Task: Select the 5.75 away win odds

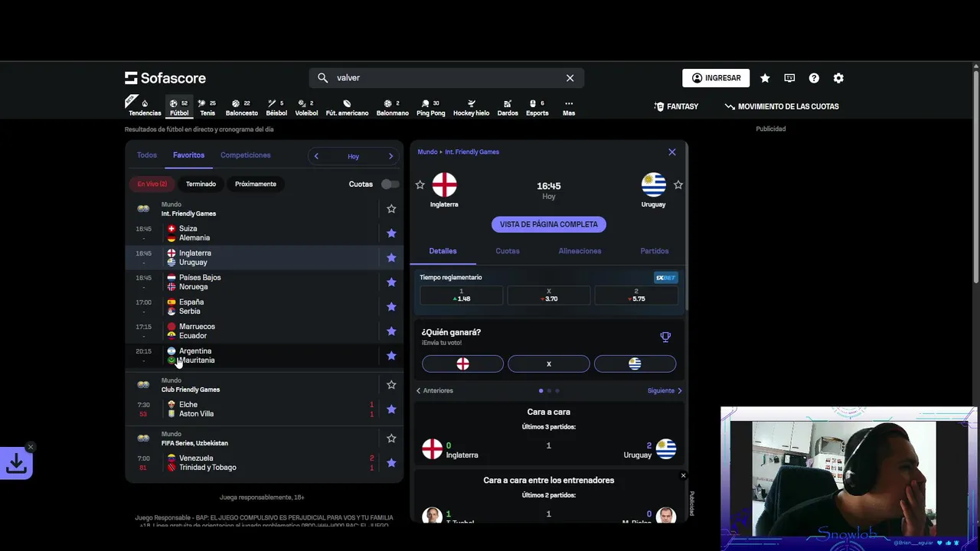Action: (636, 295)
